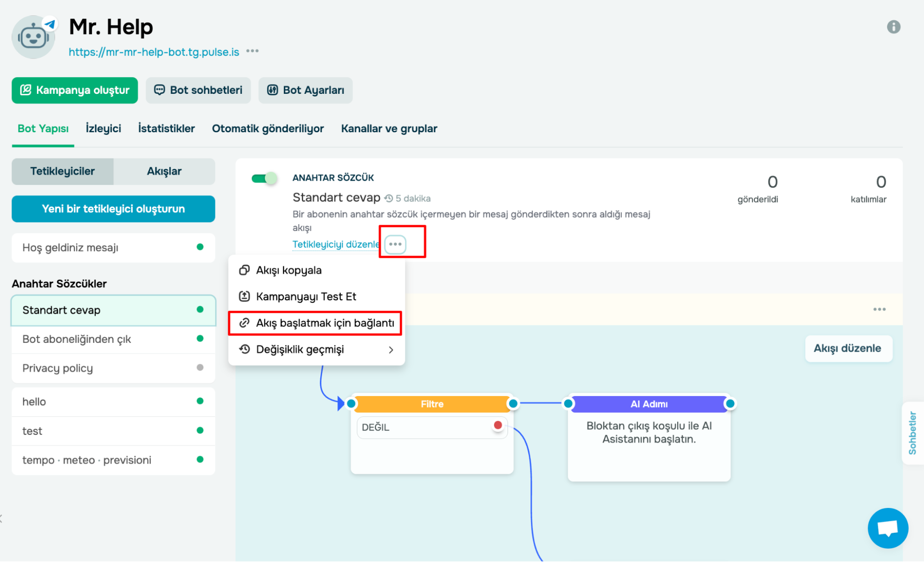
Task: Click the Tetikleyiciyi düzenle link
Action: (336, 244)
